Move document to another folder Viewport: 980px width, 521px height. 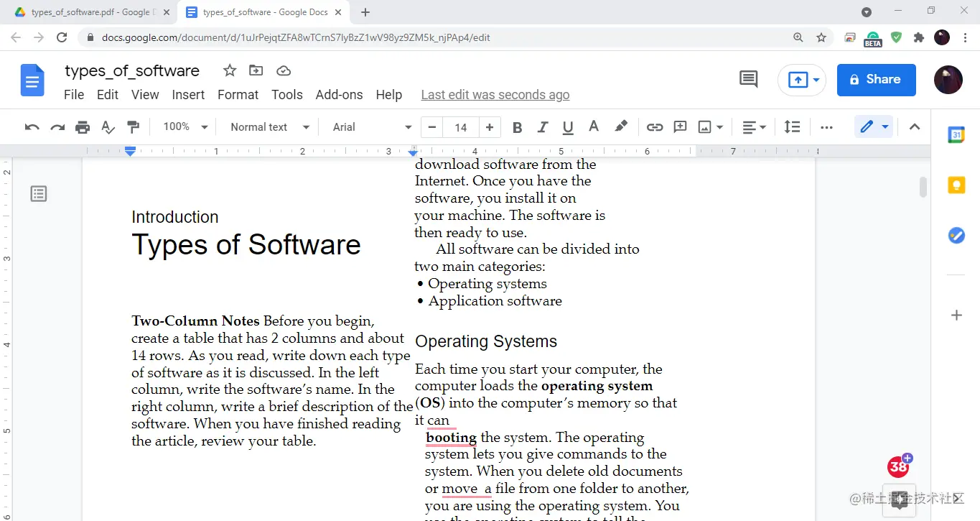(x=256, y=70)
